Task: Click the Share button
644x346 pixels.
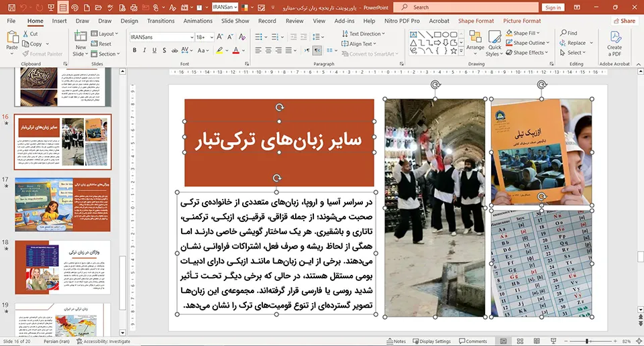Action: tap(624, 21)
